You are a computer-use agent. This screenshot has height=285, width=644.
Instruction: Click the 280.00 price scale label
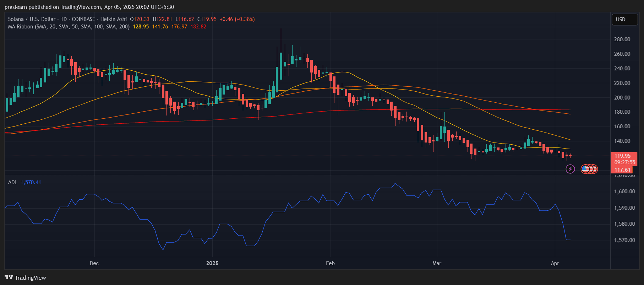click(x=622, y=39)
